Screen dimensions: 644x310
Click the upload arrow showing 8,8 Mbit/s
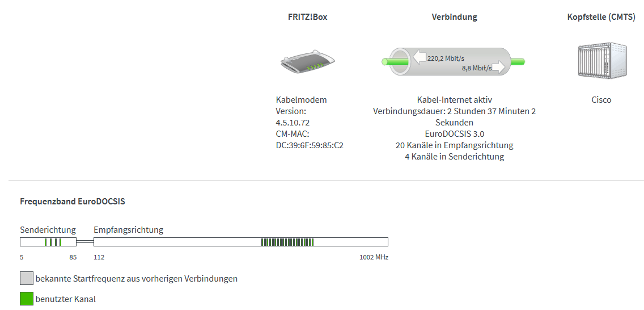498,68
